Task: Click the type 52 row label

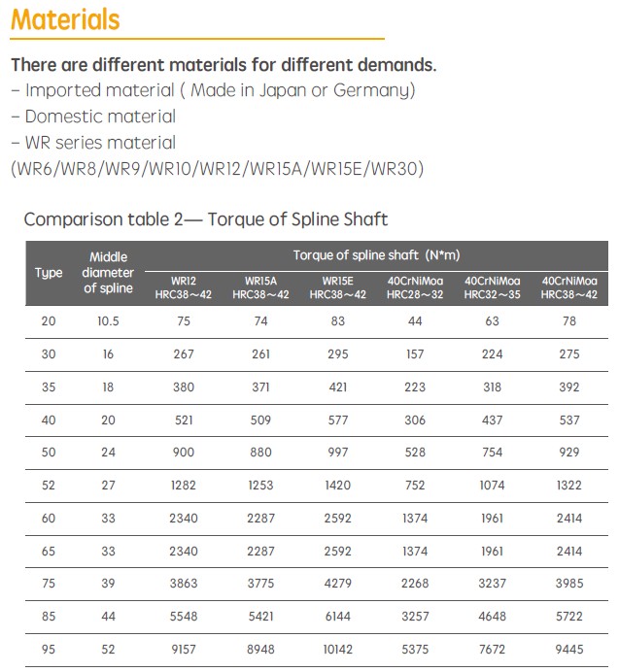Action: click(x=49, y=486)
